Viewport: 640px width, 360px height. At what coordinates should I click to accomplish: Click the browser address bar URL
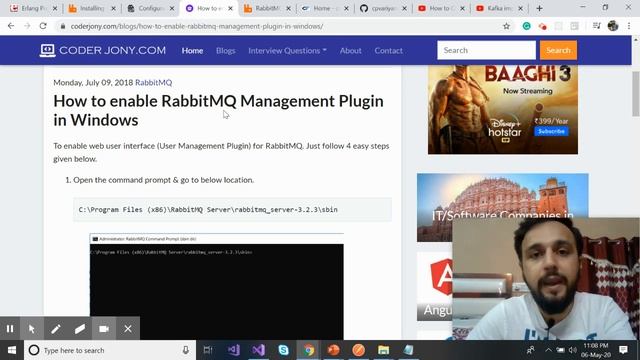point(197,26)
